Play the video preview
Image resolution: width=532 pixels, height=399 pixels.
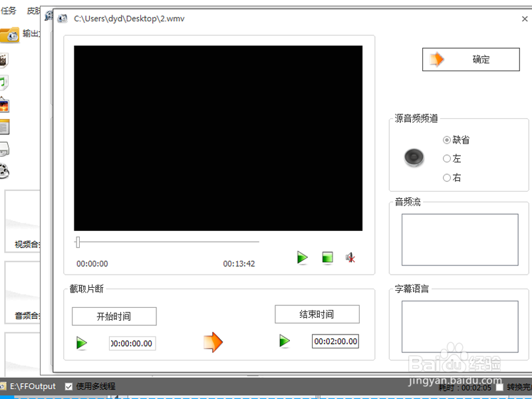pyautogui.click(x=302, y=257)
